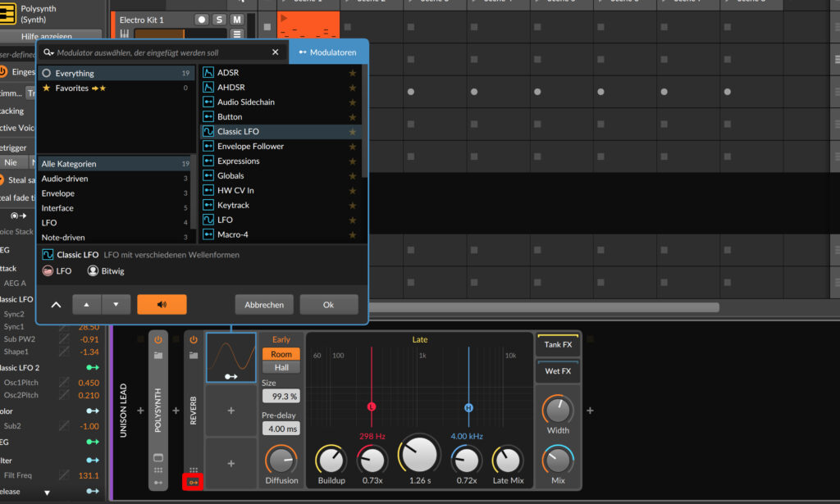Image resolution: width=840 pixels, height=504 pixels.
Task: Close the modulator search field
Action: pyautogui.click(x=276, y=52)
